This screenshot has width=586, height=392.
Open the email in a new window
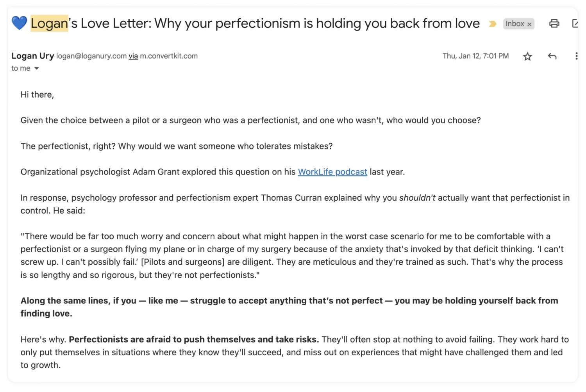tap(575, 23)
